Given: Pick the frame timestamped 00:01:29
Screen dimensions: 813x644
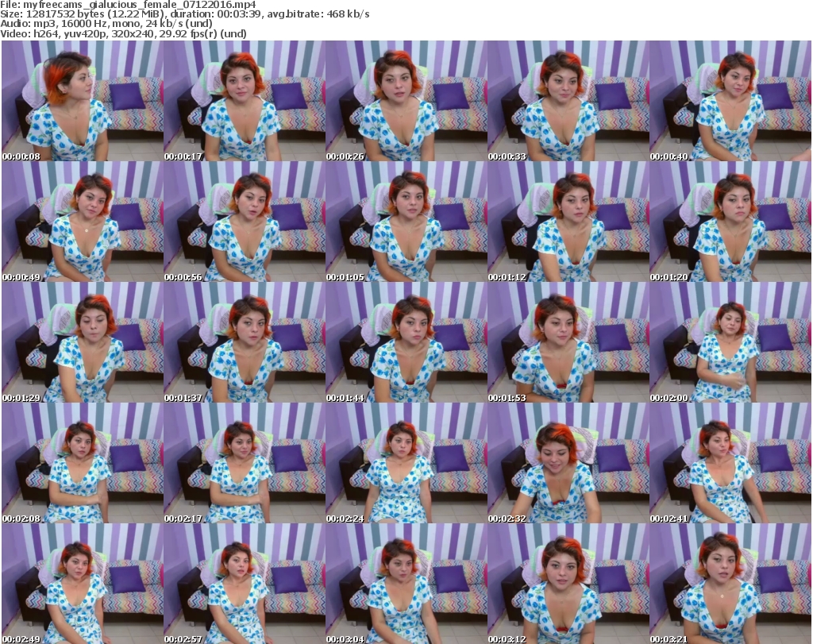Looking at the screenshot, I should click(x=83, y=343).
